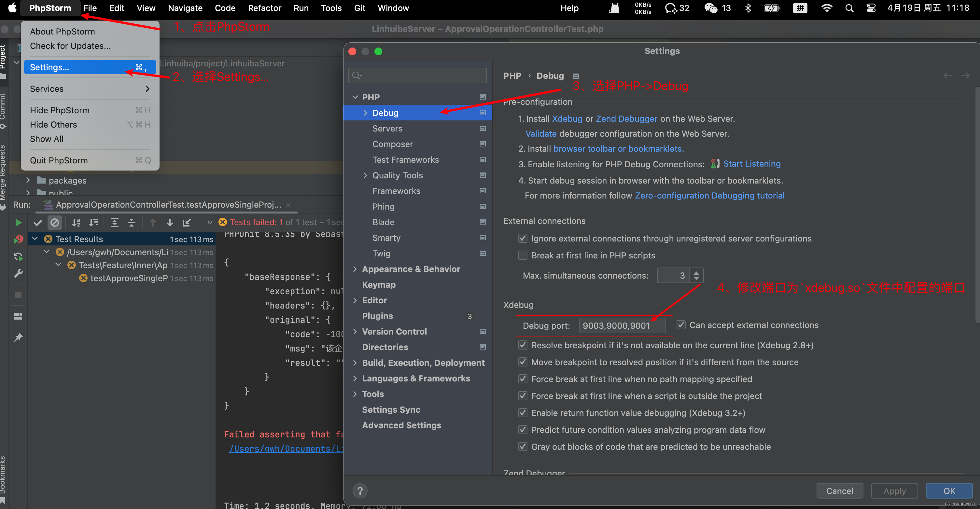Image resolution: width=980 pixels, height=509 pixels.
Task: Toggle the Show Passed checkmark in Run toolbar
Action: pyautogui.click(x=38, y=223)
